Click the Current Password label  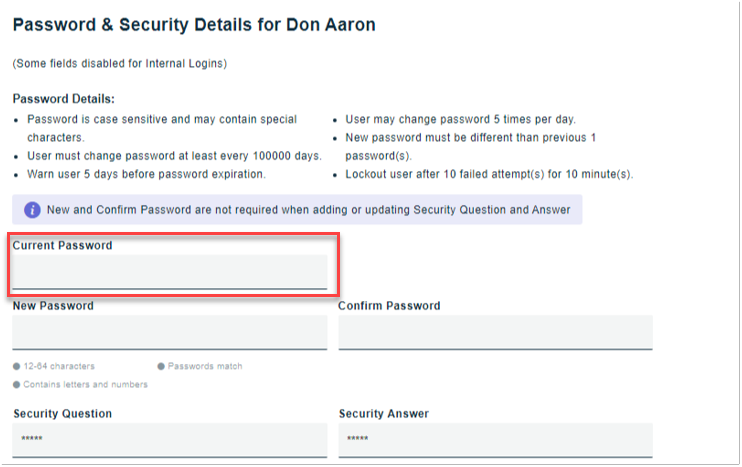62,246
